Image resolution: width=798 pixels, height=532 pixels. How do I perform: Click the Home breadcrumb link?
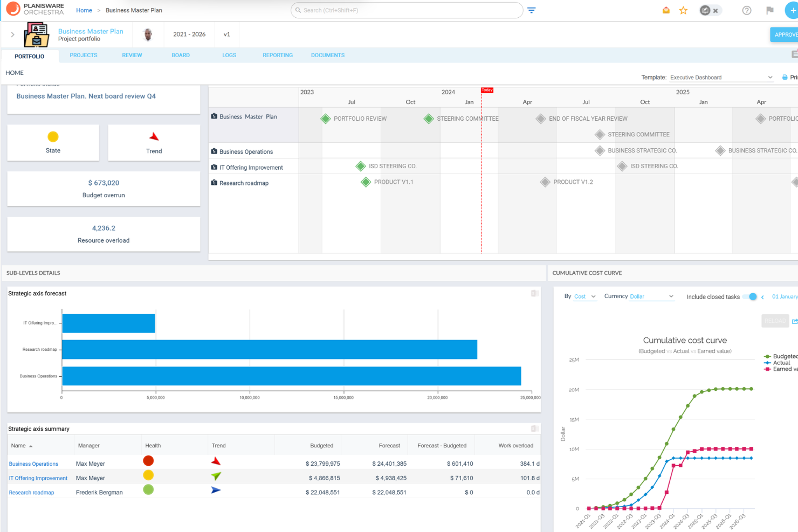[x=84, y=10]
